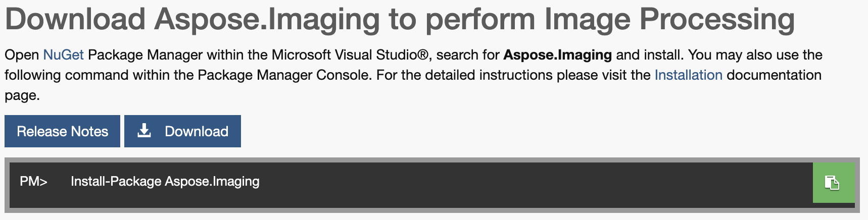Follow the Installation documentation link

click(x=688, y=75)
